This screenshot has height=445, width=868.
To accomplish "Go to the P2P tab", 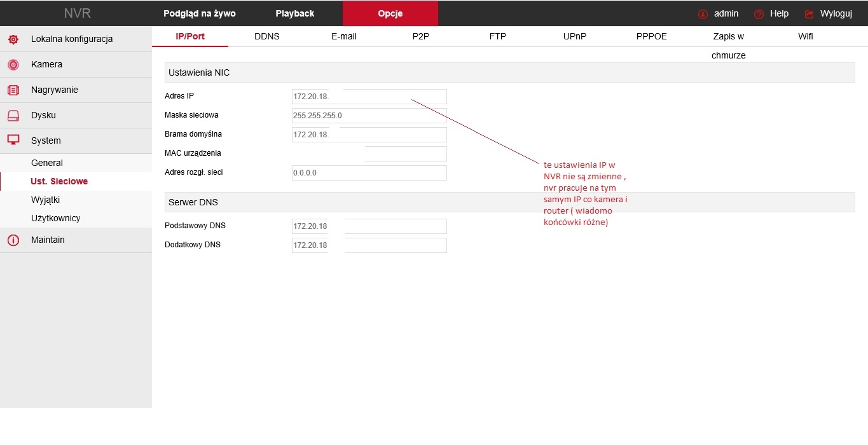I will point(421,36).
